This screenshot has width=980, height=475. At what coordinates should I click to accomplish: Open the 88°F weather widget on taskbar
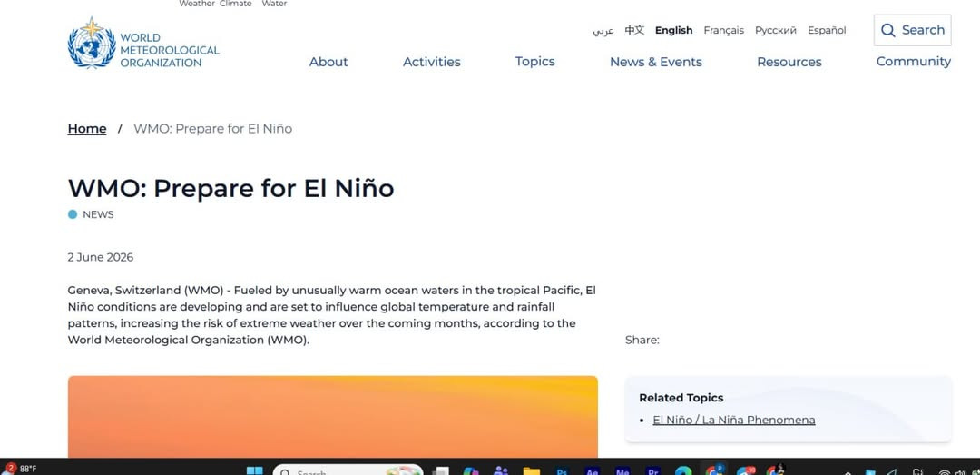pos(20,468)
